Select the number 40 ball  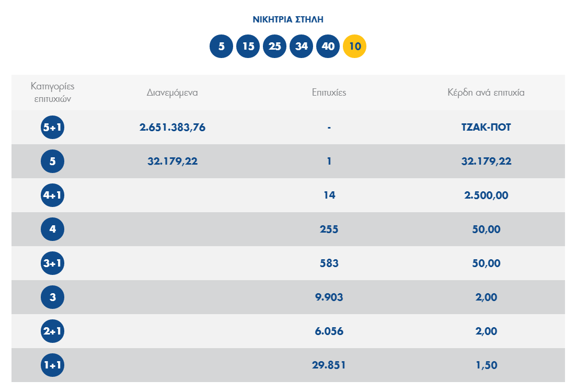pos(328,47)
